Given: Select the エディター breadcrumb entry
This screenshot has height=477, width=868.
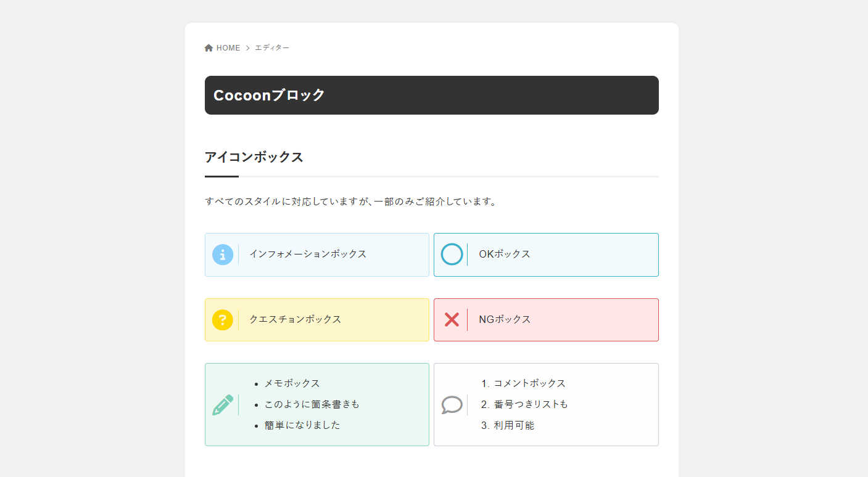Looking at the screenshot, I should point(272,47).
